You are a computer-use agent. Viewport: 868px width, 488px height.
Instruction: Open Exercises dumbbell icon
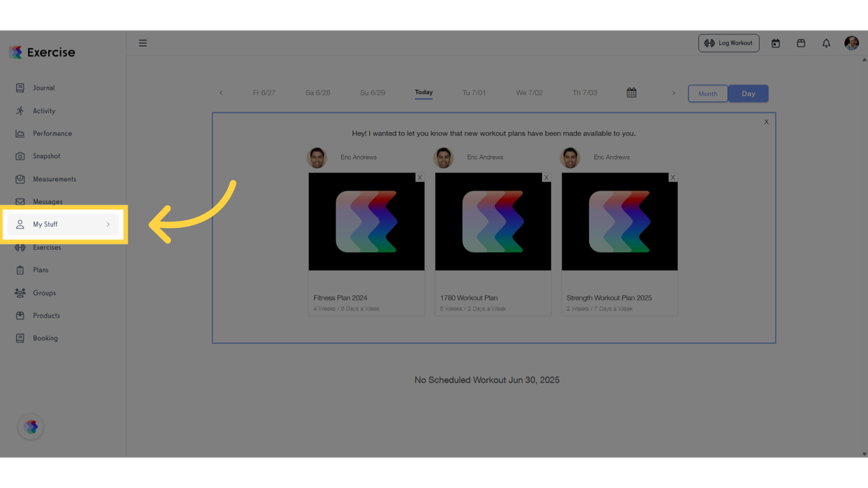pyautogui.click(x=20, y=247)
